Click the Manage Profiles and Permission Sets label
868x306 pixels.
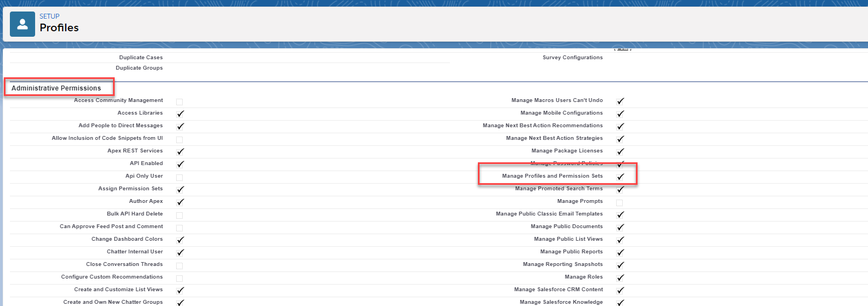click(553, 175)
